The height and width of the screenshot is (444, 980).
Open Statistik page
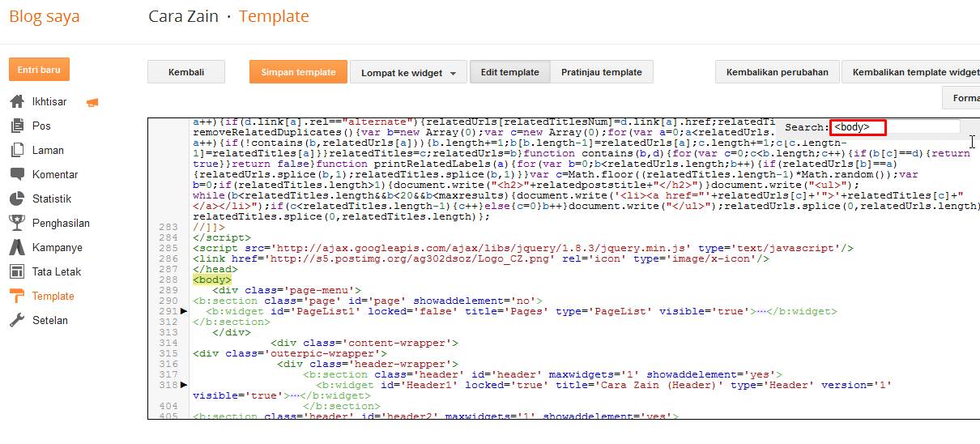tap(52, 199)
